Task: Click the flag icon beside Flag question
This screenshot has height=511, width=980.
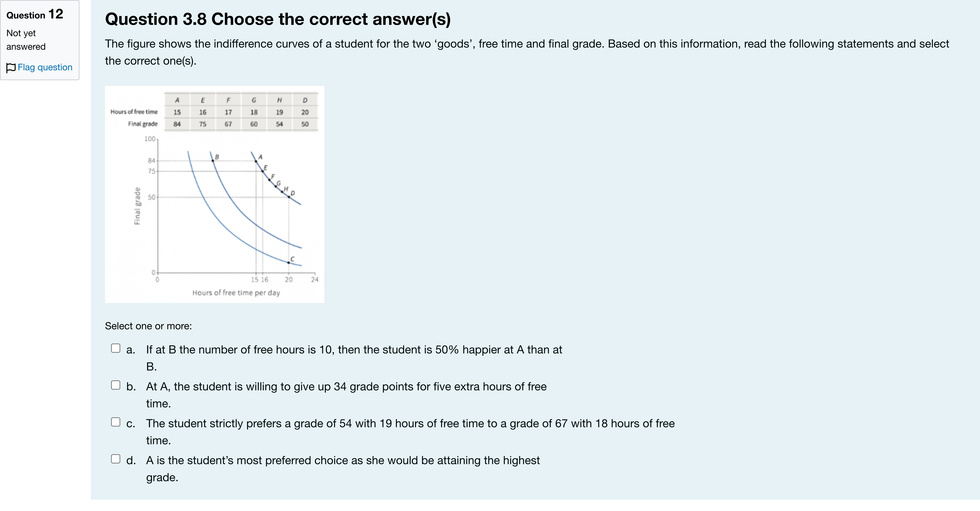Action: [x=11, y=68]
